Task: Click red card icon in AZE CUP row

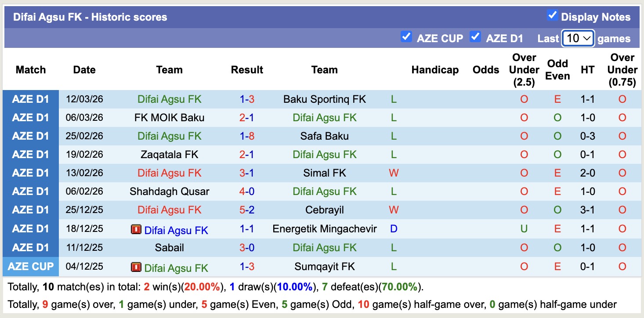Action: coord(136,267)
